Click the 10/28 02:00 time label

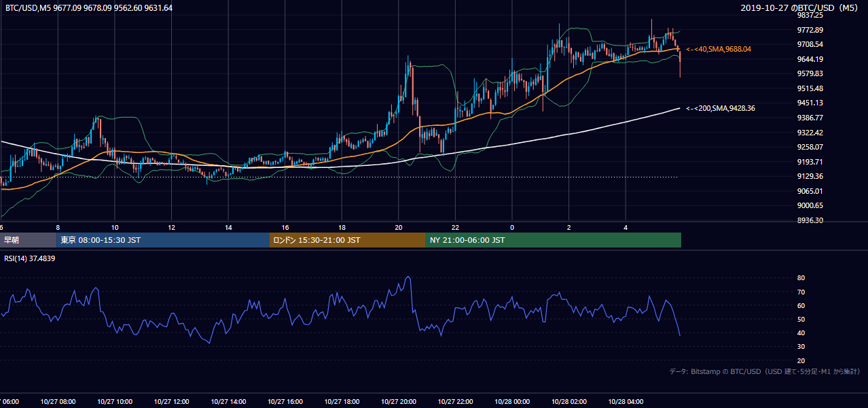pyautogui.click(x=568, y=401)
